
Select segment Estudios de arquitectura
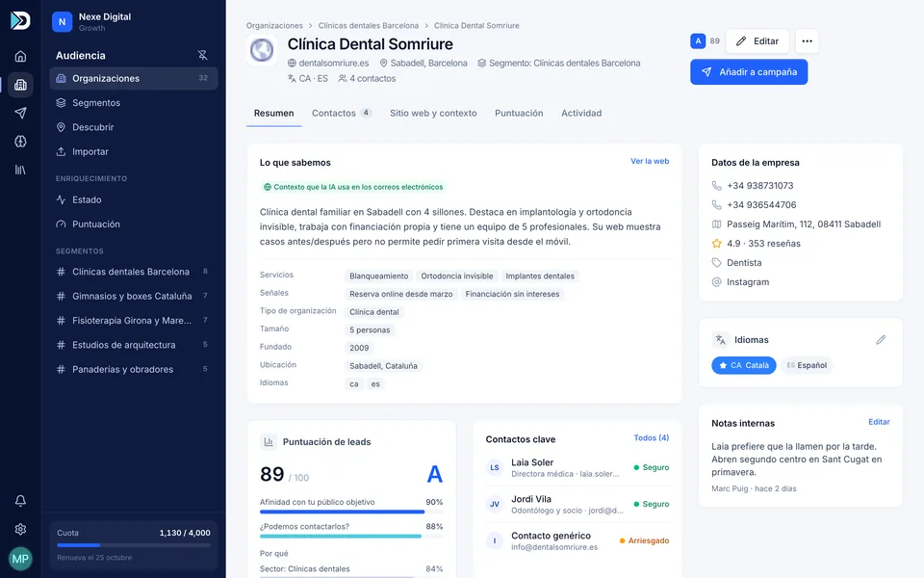tap(134, 345)
